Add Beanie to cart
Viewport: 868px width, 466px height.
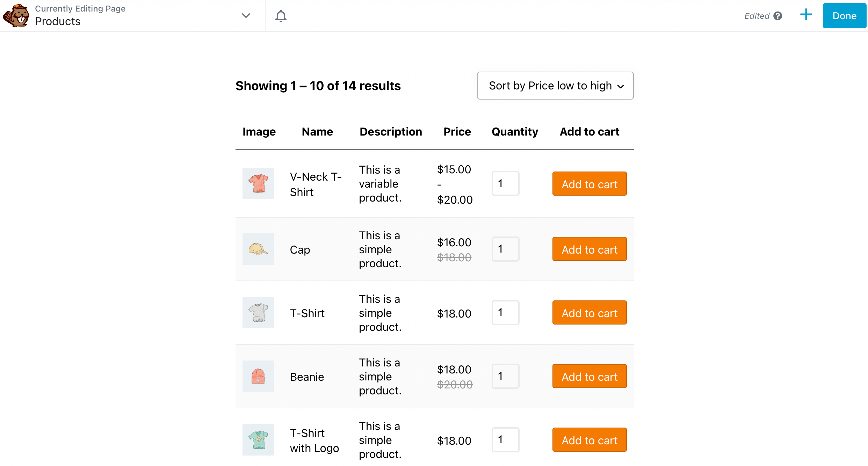(589, 376)
